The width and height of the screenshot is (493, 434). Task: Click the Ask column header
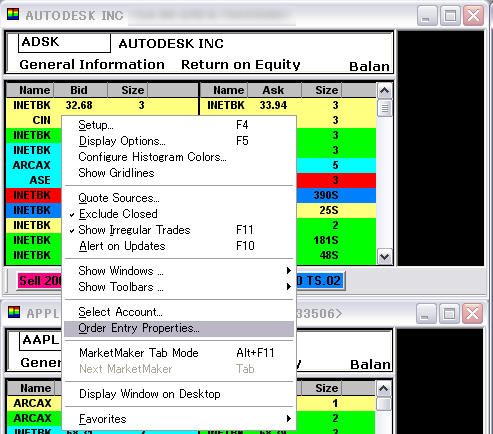(274, 90)
